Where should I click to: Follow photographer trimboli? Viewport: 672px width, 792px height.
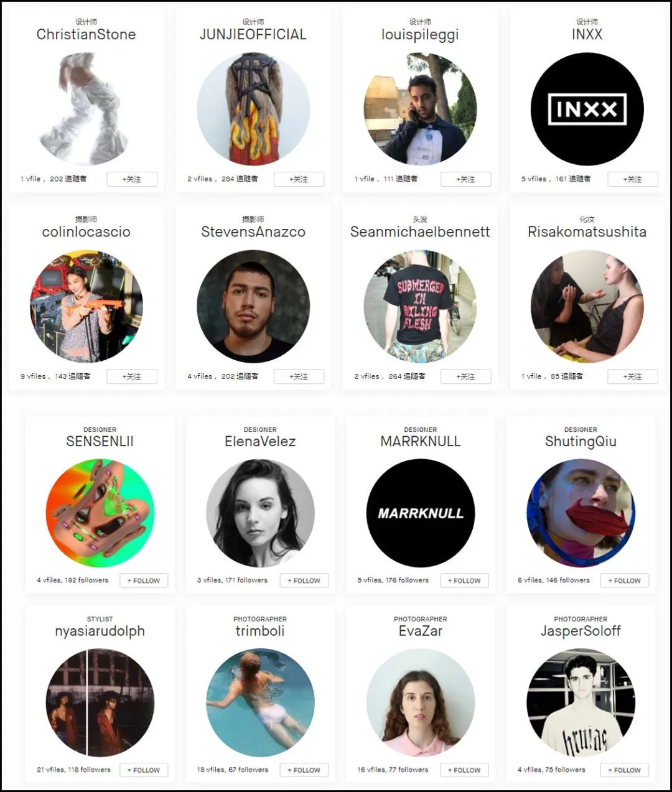tap(304, 770)
